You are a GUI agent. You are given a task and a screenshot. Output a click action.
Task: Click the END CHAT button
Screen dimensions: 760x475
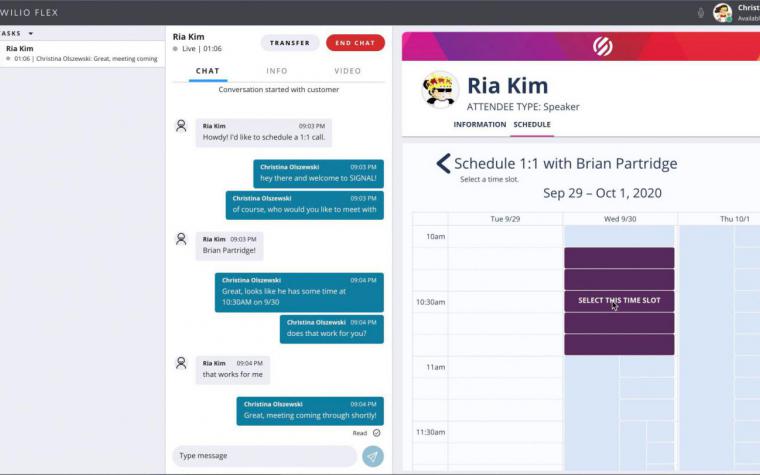pyautogui.click(x=355, y=43)
